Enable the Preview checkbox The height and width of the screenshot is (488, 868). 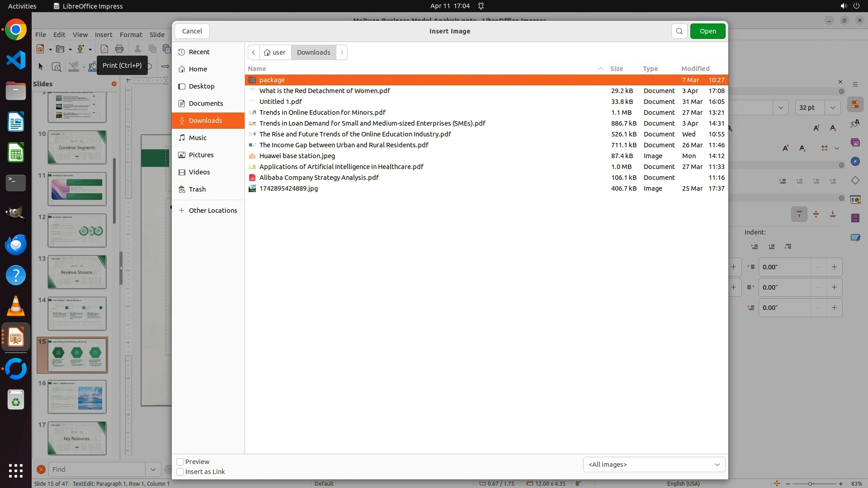pos(180,462)
